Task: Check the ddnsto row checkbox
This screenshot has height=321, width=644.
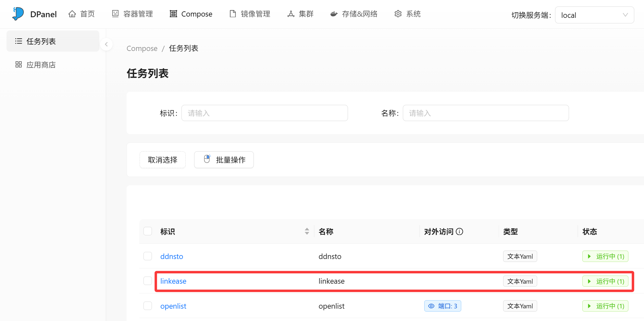Action: click(148, 256)
